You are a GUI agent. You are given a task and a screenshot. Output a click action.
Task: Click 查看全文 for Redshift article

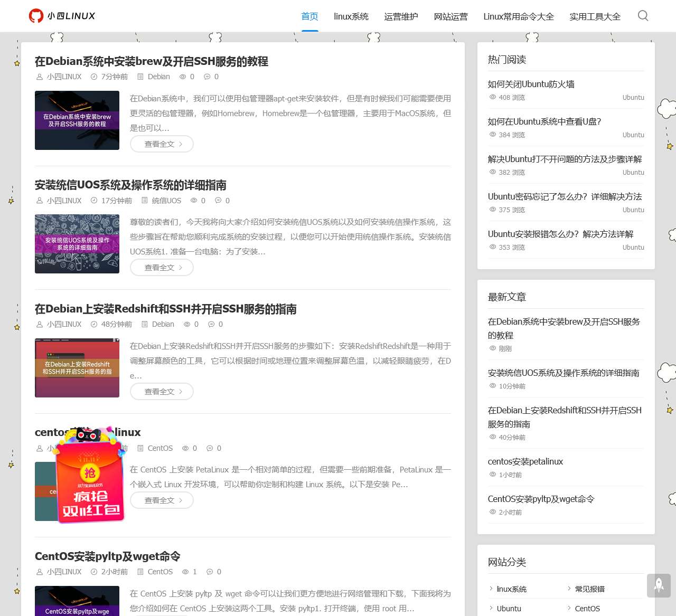pos(162,392)
